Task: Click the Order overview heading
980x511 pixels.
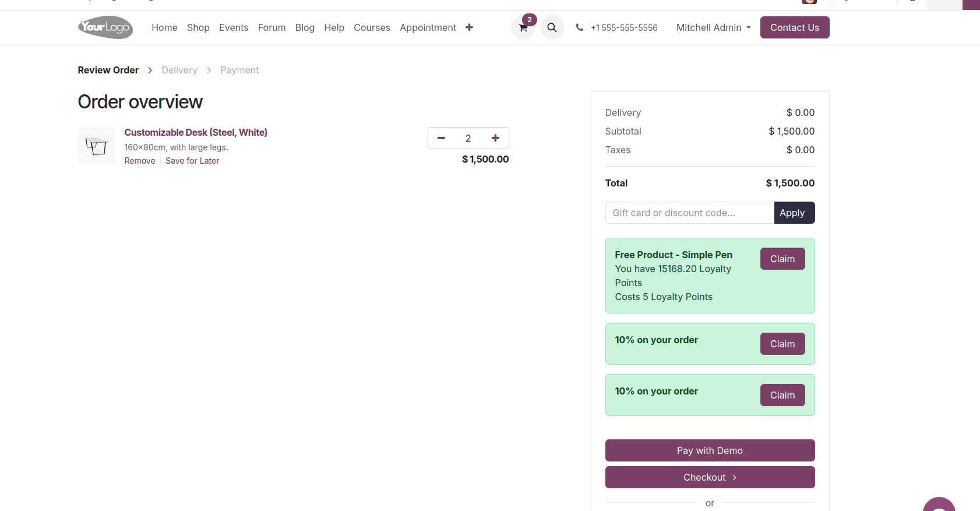Action: [140, 102]
